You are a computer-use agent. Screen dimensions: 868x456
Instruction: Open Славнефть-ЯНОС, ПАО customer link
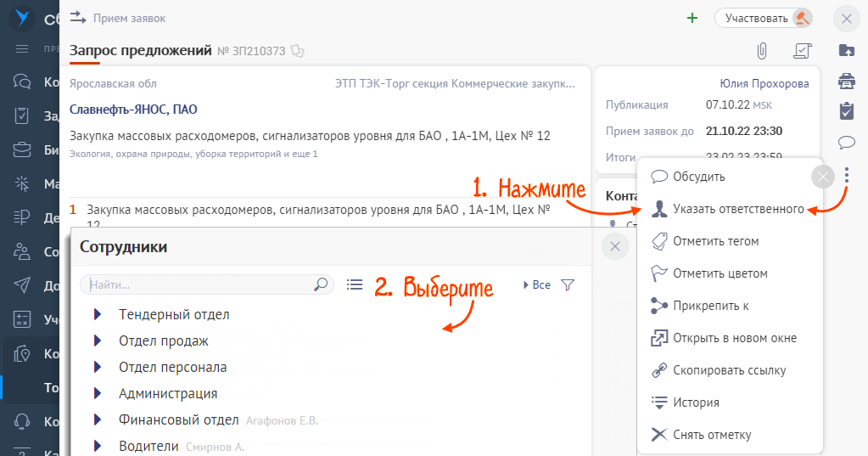[x=133, y=110]
